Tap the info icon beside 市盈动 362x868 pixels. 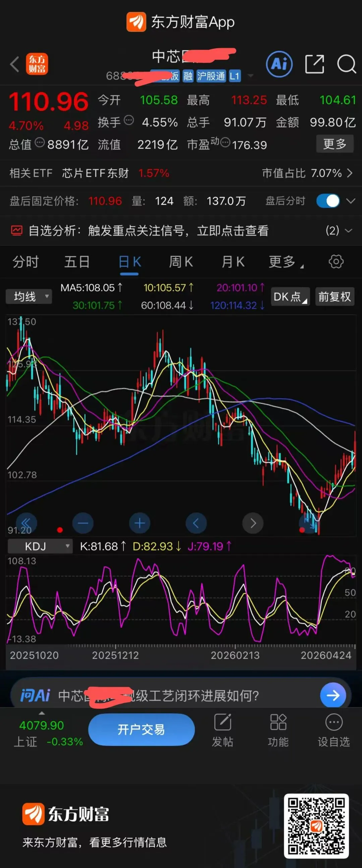[225, 143]
